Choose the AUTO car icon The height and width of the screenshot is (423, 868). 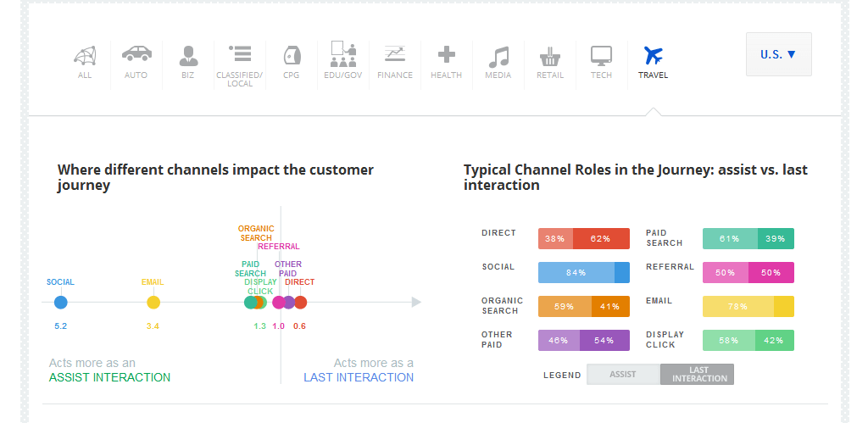[x=136, y=54]
